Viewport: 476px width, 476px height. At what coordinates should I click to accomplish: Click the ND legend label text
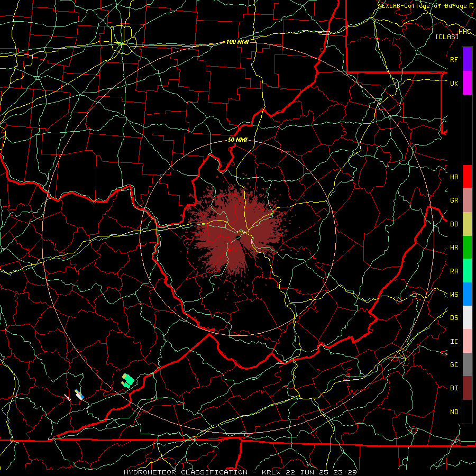[x=454, y=412]
